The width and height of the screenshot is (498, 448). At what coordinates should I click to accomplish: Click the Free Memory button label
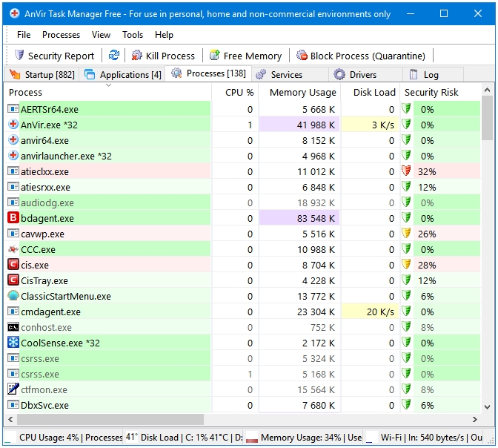tap(253, 56)
